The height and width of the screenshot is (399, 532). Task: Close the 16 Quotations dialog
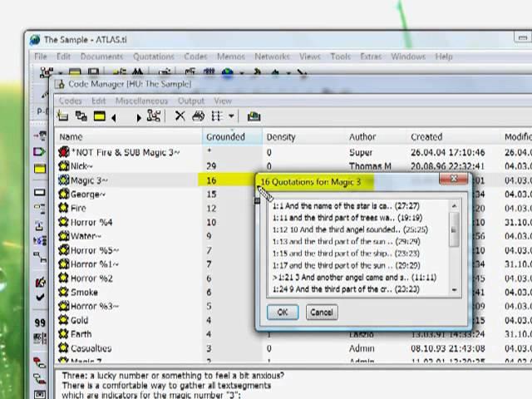coord(454,179)
